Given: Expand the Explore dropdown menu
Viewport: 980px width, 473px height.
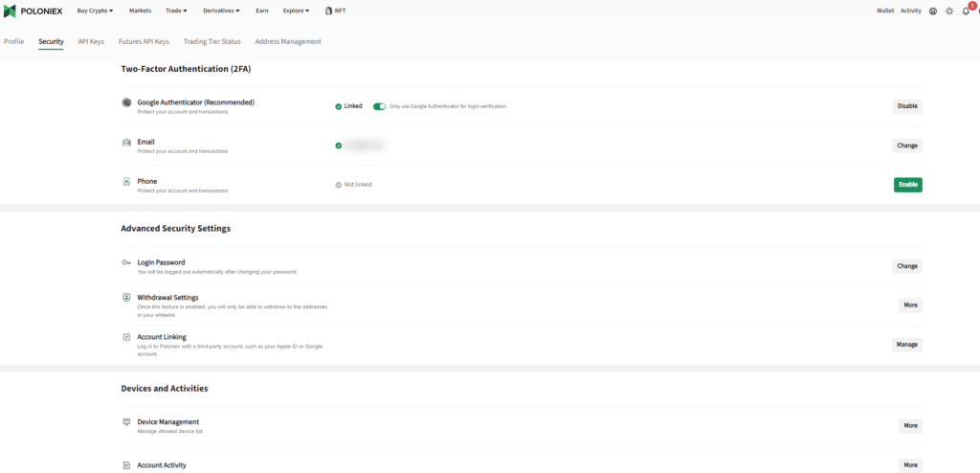Looking at the screenshot, I should (x=296, y=11).
